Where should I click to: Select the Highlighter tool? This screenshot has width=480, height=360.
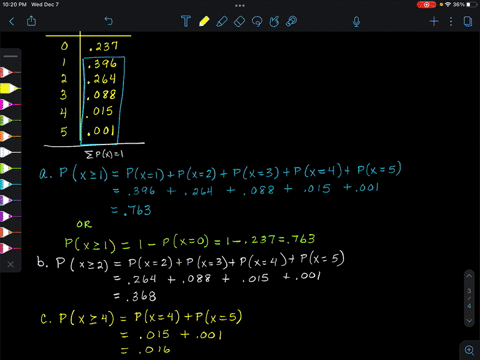[222, 21]
